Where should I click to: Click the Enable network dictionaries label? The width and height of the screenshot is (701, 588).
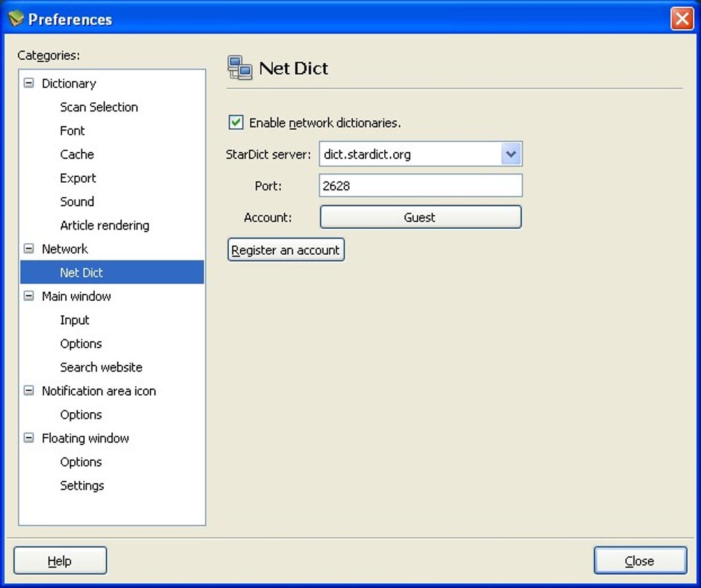click(x=325, y=122)
